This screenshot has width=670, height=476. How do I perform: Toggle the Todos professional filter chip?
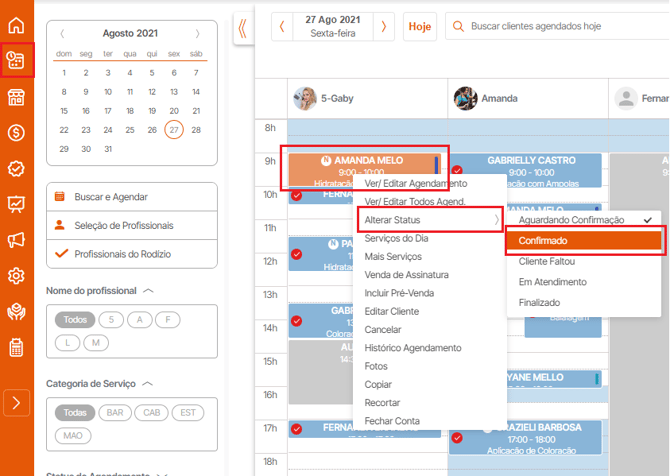pos(75,320)
